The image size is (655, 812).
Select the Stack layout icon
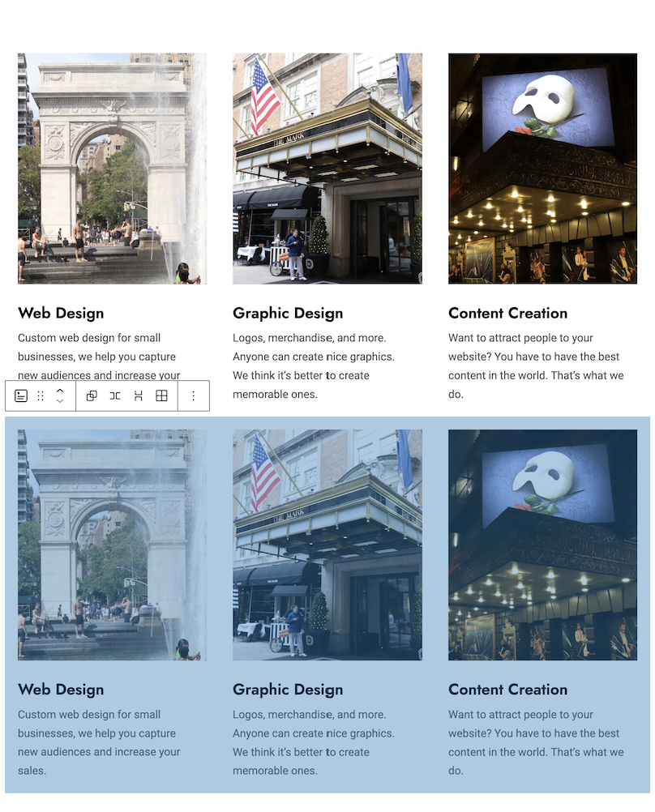139,395
